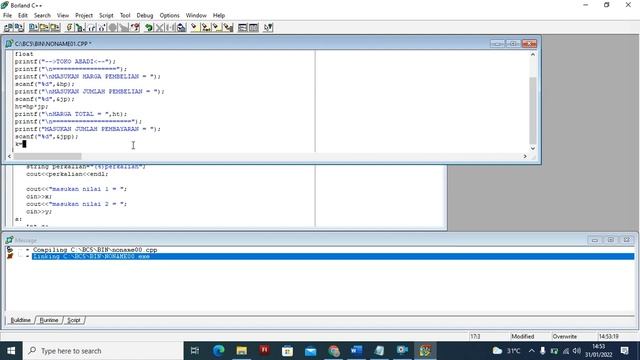Open Microsoft Word from the taskbar
This screenshot has width=640, height=360.
356,351
